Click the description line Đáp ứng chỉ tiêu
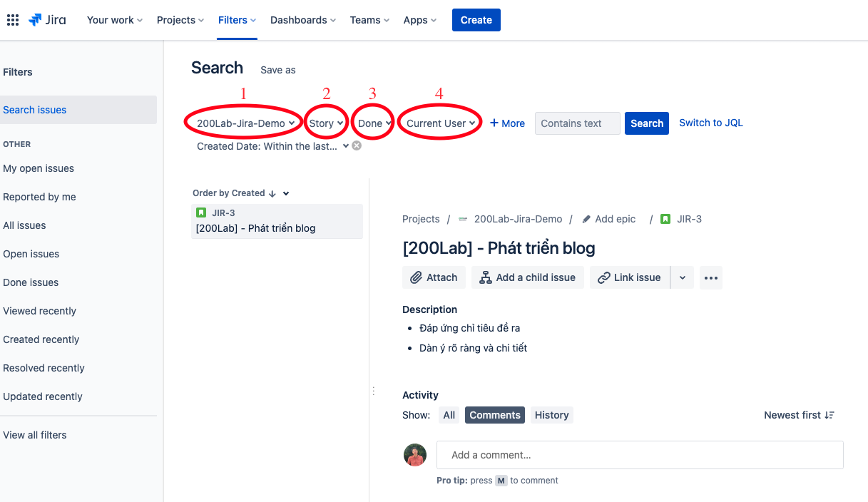 470,328
